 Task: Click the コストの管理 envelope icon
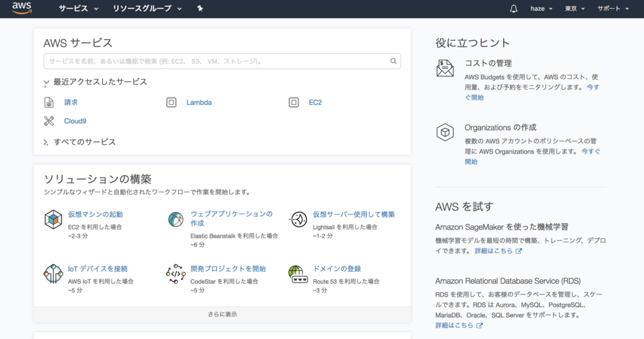(445, 68)
